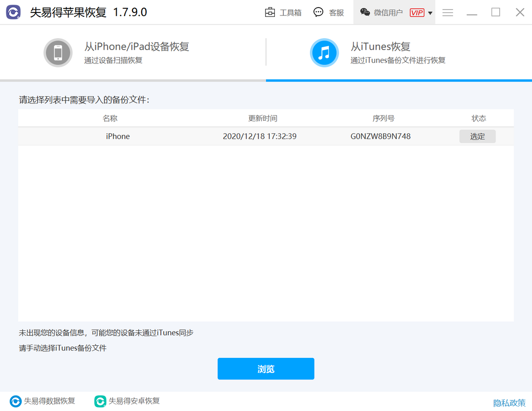Click the 更新时间 column header

(263, 118)
